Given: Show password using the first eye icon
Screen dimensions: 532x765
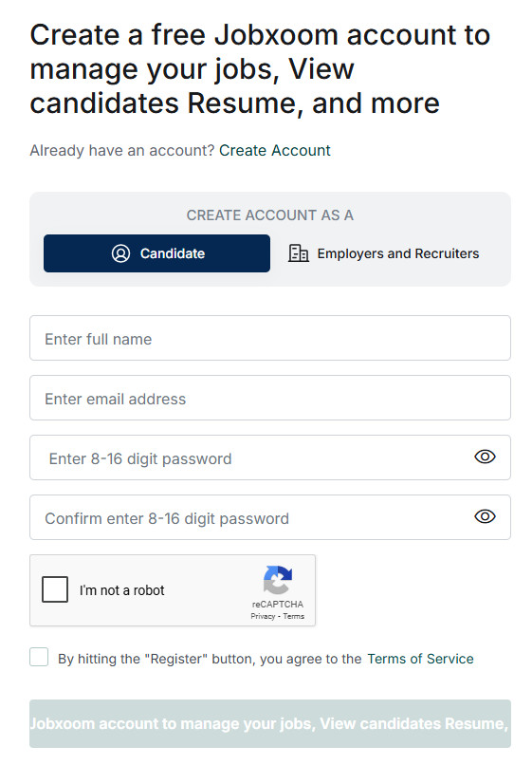Looking at the screenshot, I should [x=485, y=457].
